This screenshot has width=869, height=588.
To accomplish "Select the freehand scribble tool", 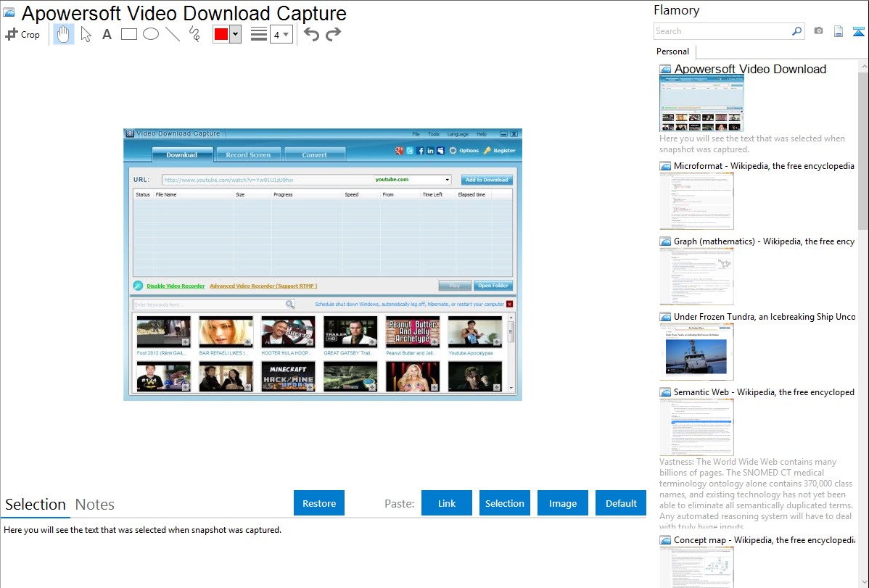I will pyautogui.click(x=194, y=34).
